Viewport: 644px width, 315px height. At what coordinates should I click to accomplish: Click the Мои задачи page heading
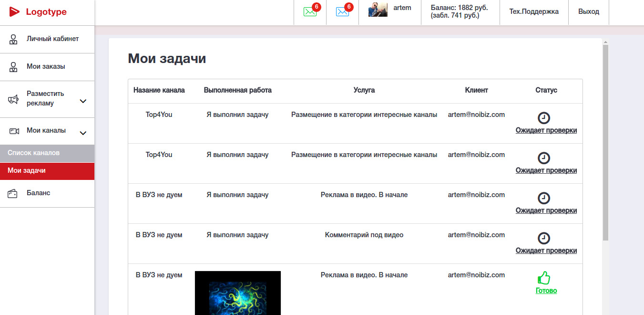point(167,59)
